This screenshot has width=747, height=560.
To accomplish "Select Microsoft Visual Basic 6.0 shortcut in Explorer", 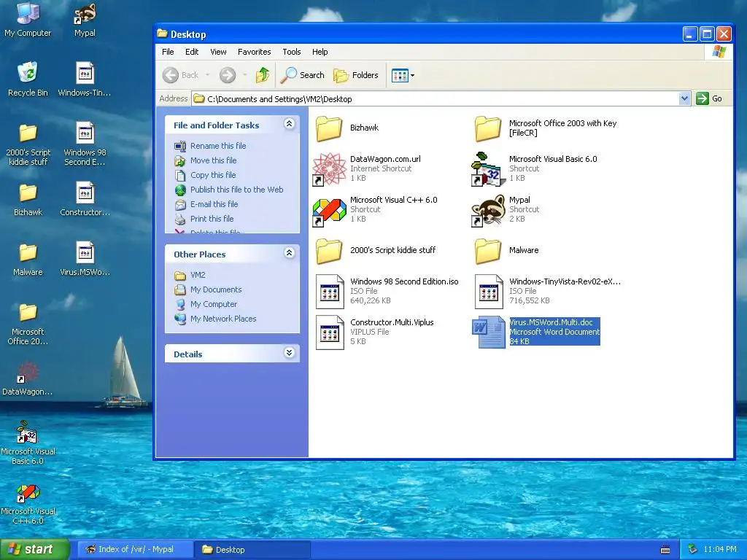I will pyautogui.click(x=534, y=168).
